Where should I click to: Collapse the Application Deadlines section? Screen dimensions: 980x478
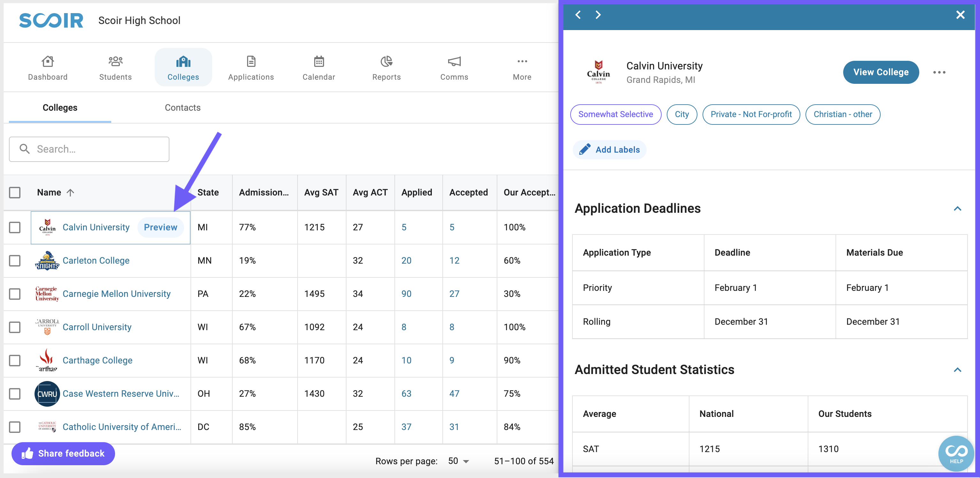pos(957,209)
